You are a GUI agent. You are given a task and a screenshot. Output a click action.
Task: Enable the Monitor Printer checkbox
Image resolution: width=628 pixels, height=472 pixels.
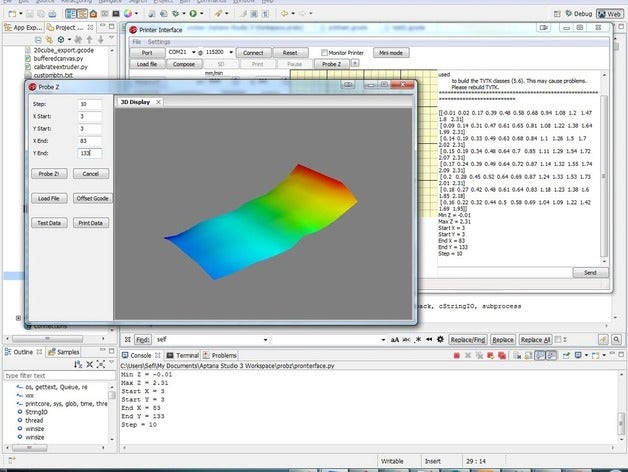coord(326,52)
